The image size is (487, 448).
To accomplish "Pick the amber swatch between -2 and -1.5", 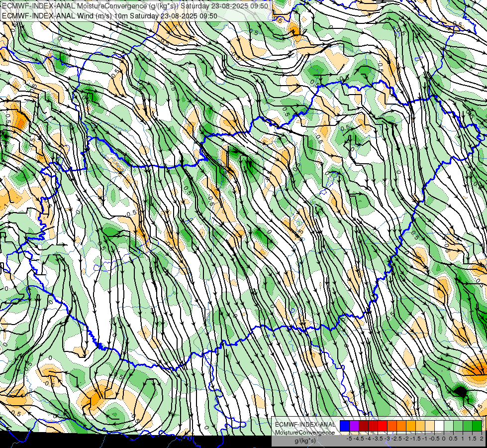I will 411,426.
